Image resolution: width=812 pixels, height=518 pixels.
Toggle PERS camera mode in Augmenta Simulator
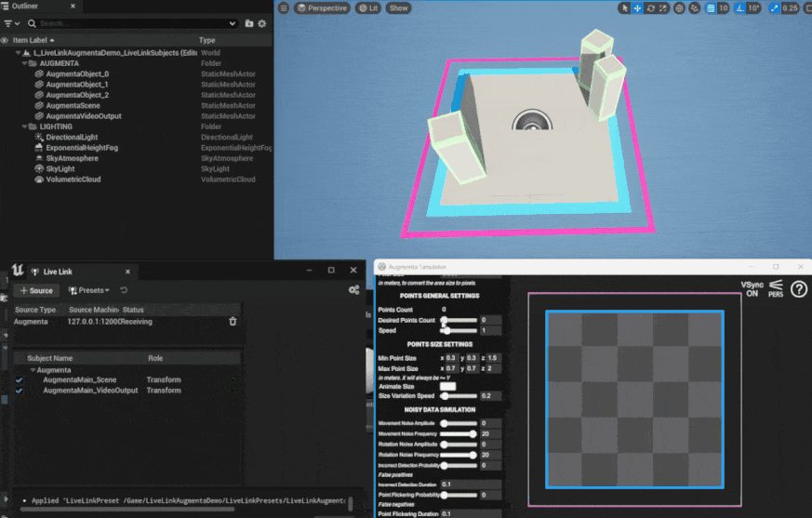click(776, 288)
